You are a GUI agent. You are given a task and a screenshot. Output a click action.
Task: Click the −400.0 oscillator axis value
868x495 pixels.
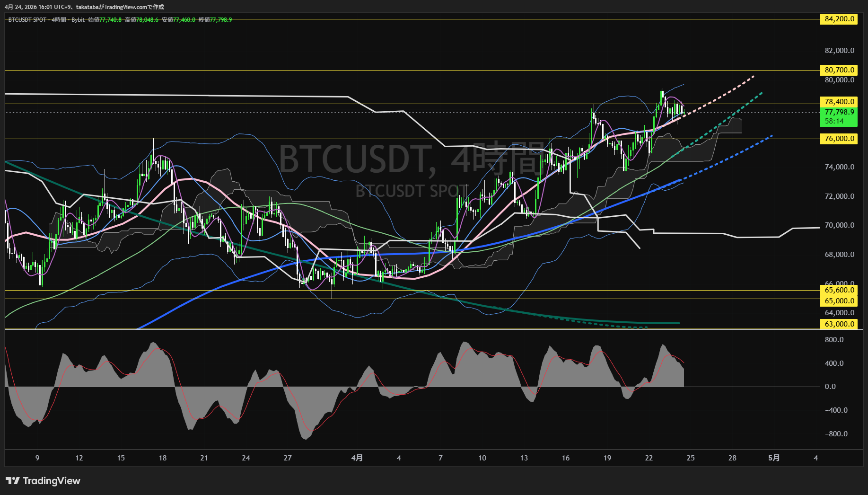point(836,410)
